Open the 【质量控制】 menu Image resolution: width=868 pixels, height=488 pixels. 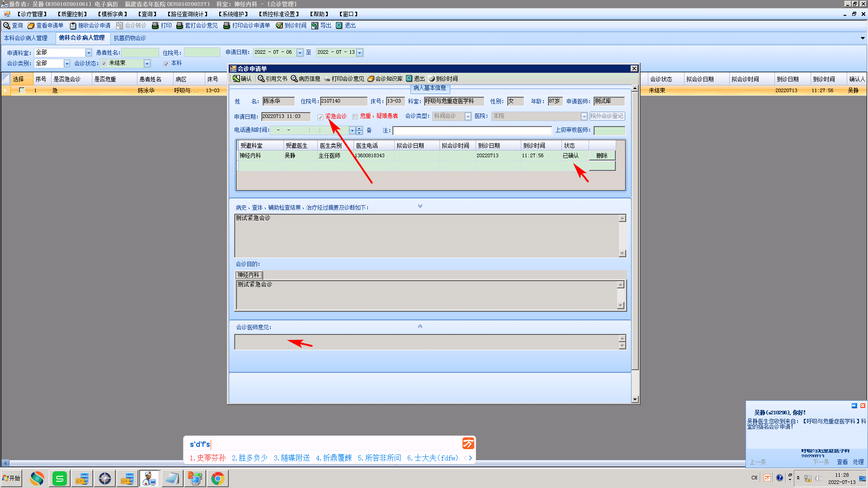click(x=72, y=14)
